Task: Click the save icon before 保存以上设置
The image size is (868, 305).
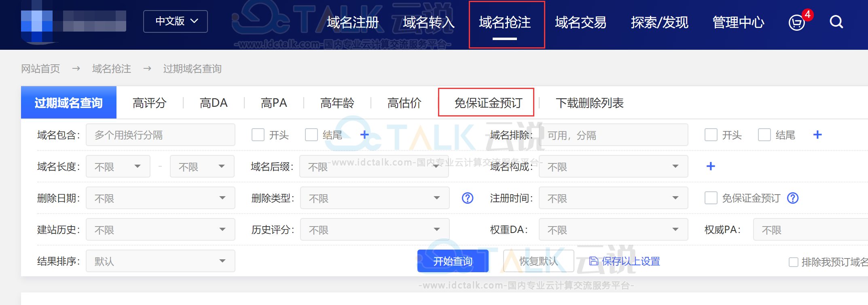Action: pyautogui.click(x=593, y=261)
